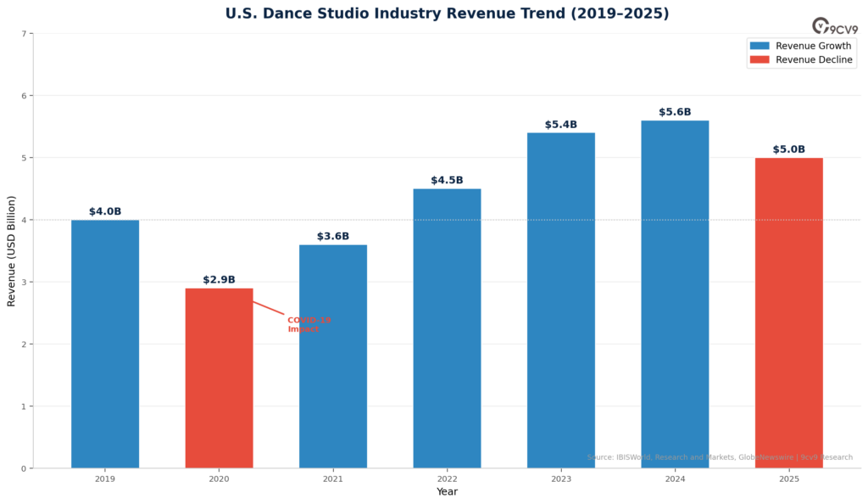868x504 pixels.
Task: Click the chart title text
Action: pyautogui.click(x=448, y=14)
